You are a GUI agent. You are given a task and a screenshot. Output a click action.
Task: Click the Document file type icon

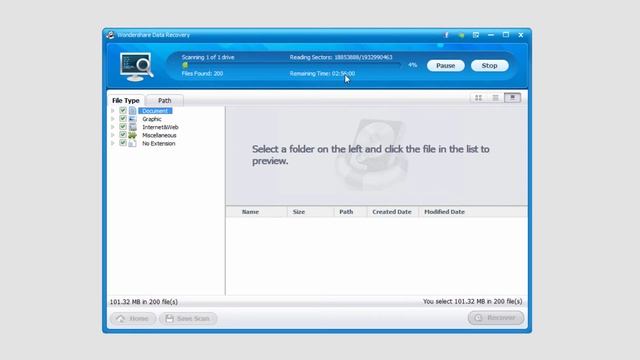[x=133, y=111]
